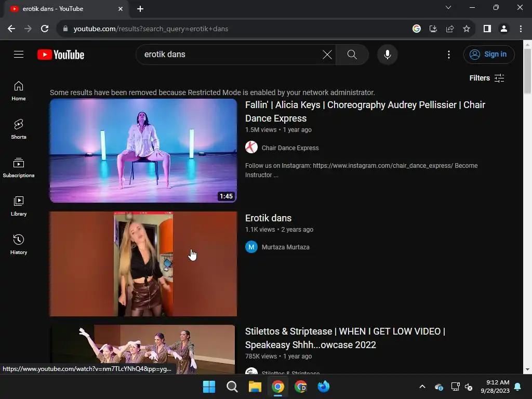The width and height of the screenshot is (532, 399).
Task: View site information via the lock icon
Action: [x=65, y=29]
